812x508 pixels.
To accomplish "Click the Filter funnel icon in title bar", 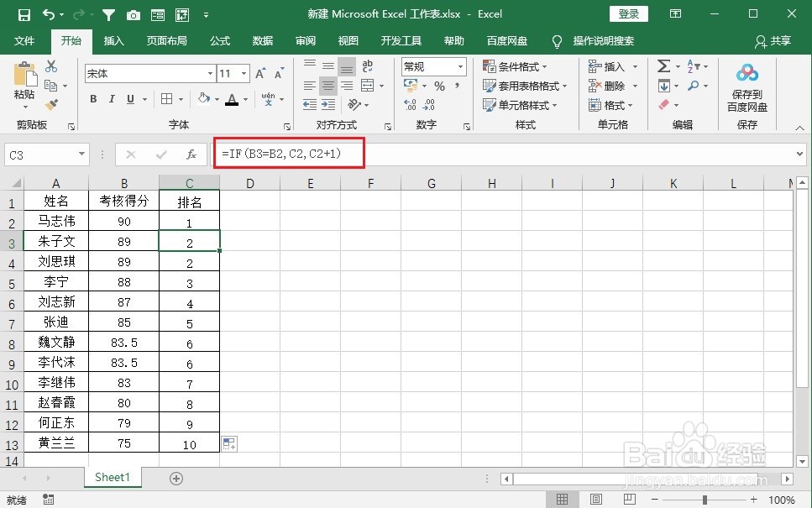I will coord(108,15).
